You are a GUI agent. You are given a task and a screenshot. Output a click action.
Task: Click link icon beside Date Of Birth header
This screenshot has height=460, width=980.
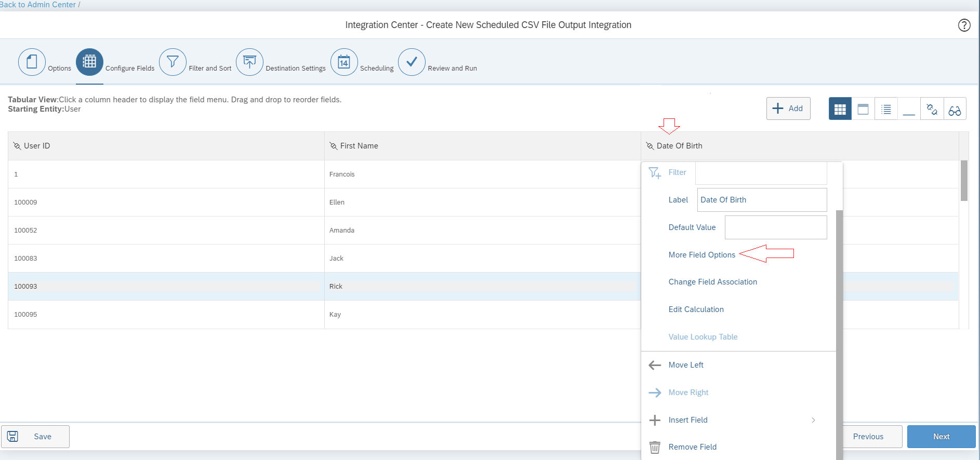[650, 146]
